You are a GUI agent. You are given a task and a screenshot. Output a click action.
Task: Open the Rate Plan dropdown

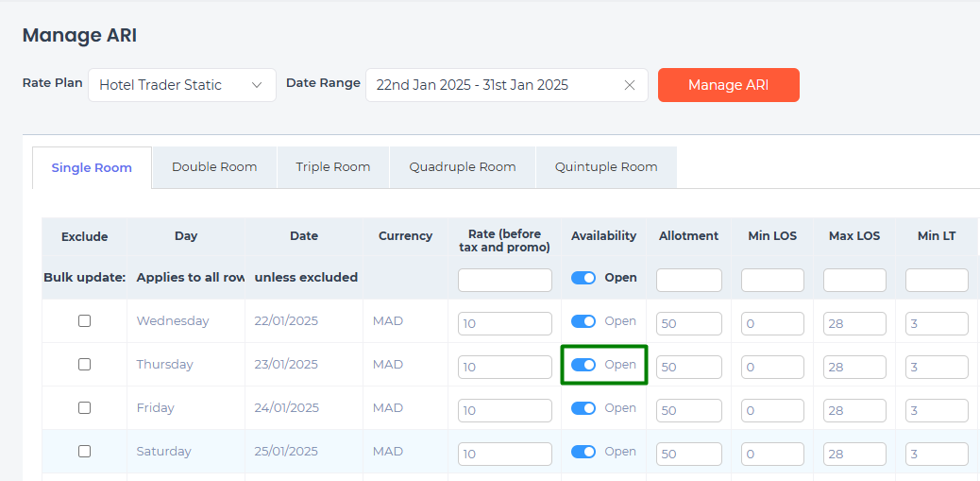click(182, 85)
